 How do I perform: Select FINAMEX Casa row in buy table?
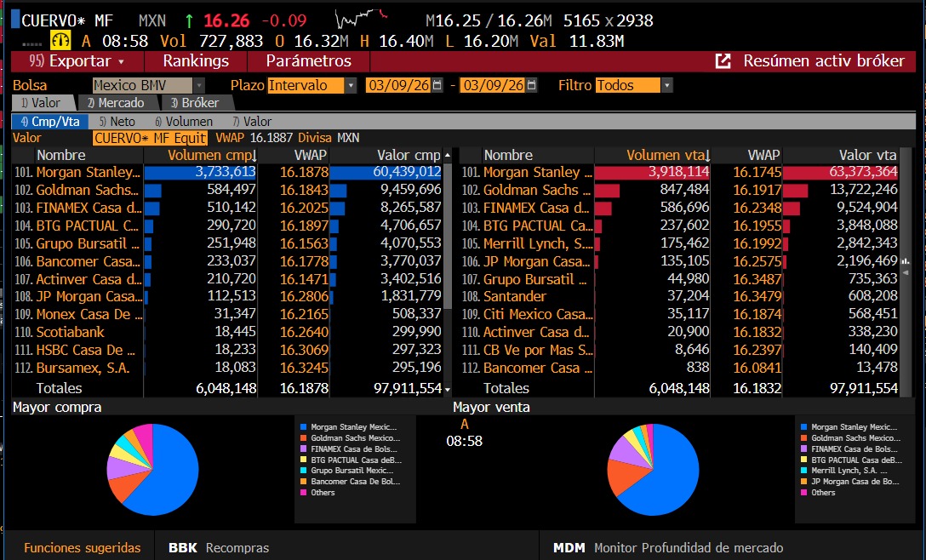coord(226,208)
